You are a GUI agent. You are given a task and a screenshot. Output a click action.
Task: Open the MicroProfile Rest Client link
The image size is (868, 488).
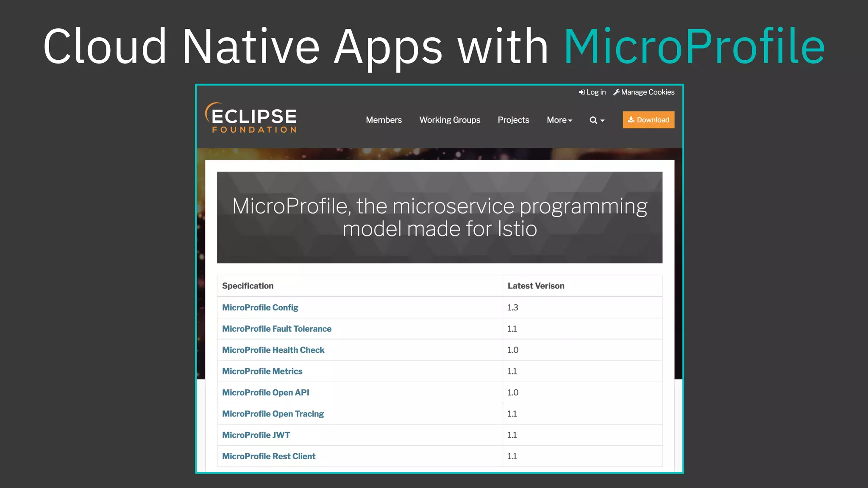coord(269,456)
